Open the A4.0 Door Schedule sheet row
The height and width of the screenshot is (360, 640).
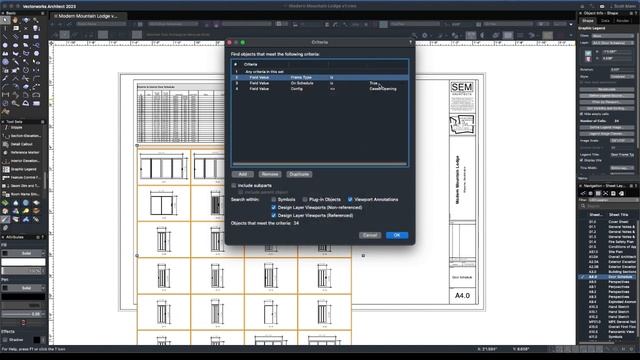[607, 277]
